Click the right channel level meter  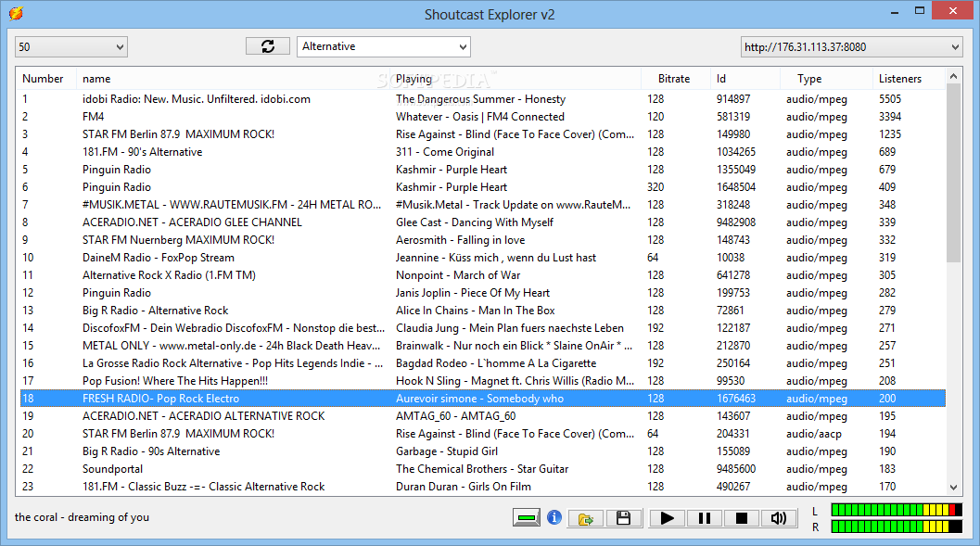(897, 527)
